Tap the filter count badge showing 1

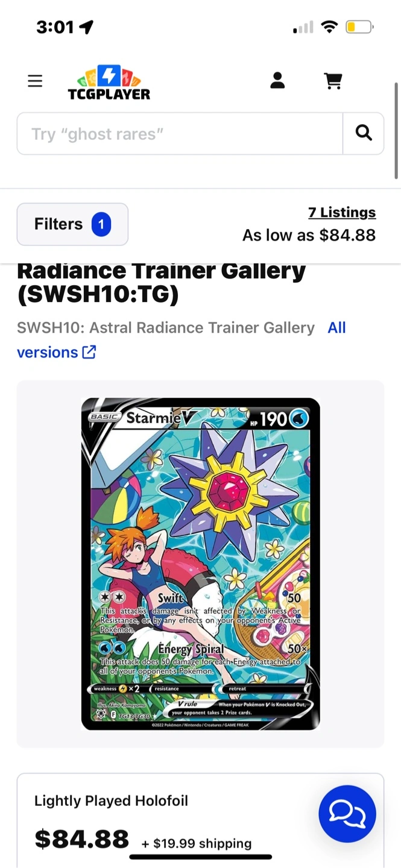[101, 224]
